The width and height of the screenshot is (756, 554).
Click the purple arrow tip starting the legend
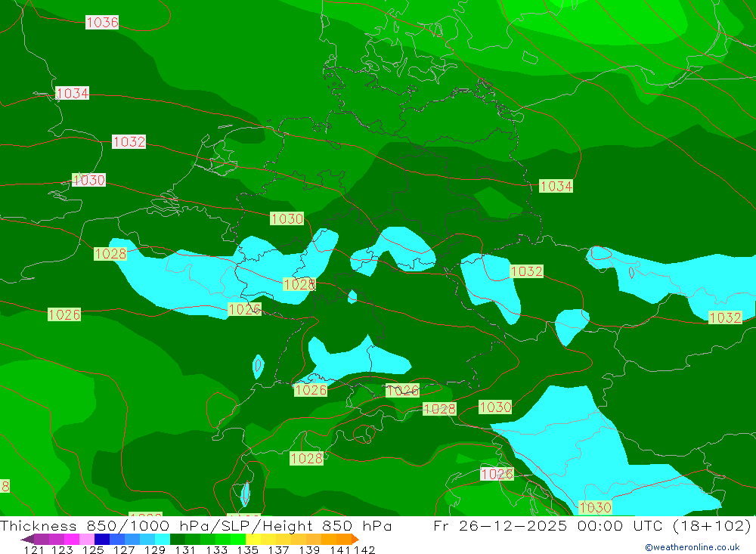27,539
